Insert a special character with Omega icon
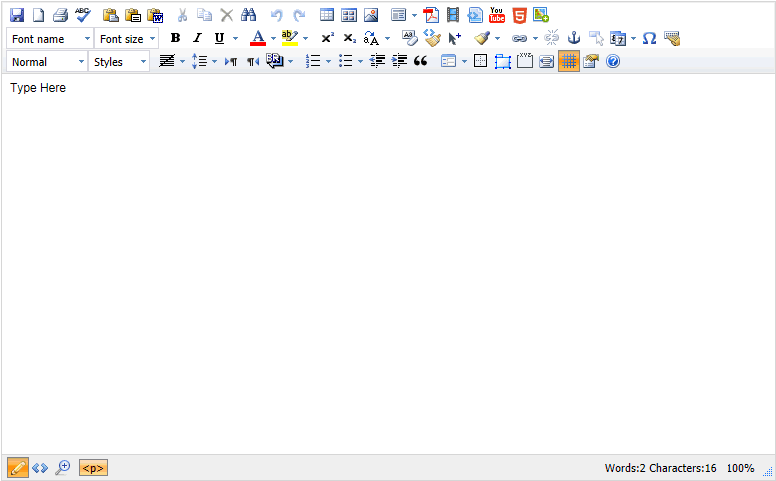This screenshot has width=776, height=481. click(649, 38)
